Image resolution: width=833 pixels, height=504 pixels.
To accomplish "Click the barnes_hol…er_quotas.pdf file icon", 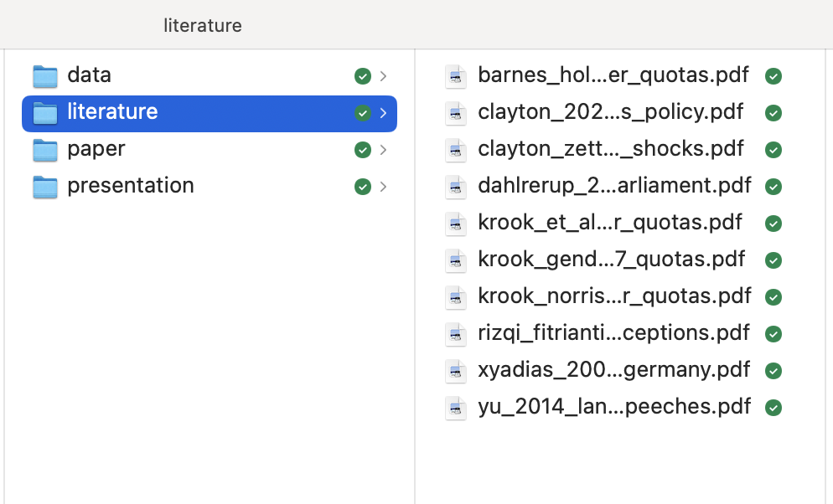I will pos(455,76).
